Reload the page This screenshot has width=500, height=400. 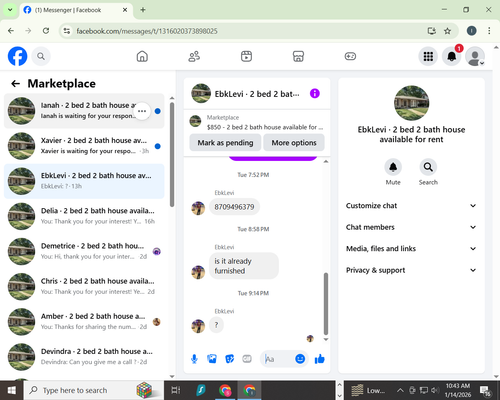pos(46,31)
